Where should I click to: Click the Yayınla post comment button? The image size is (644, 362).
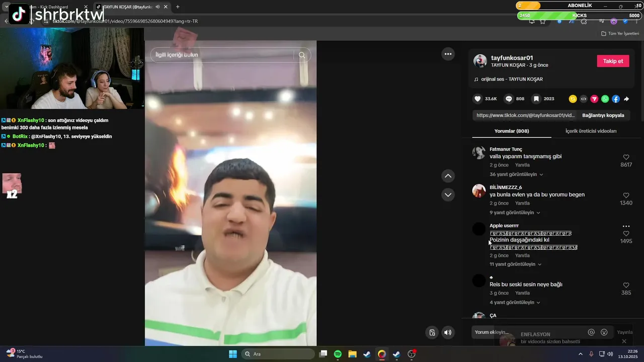click(x=624, y=332)
